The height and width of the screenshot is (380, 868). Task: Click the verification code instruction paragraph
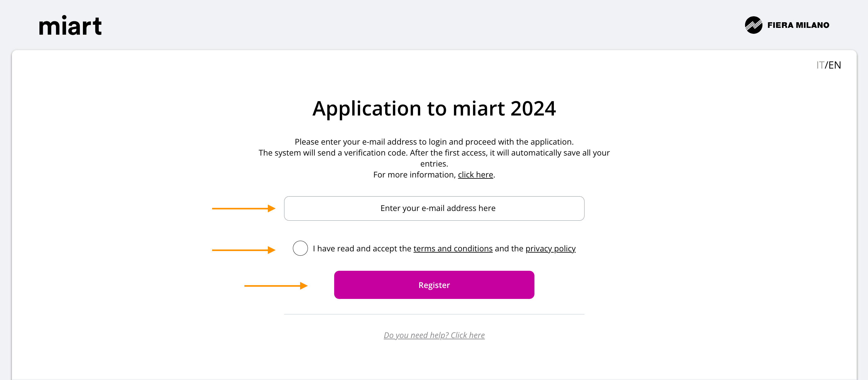[434, 153]
